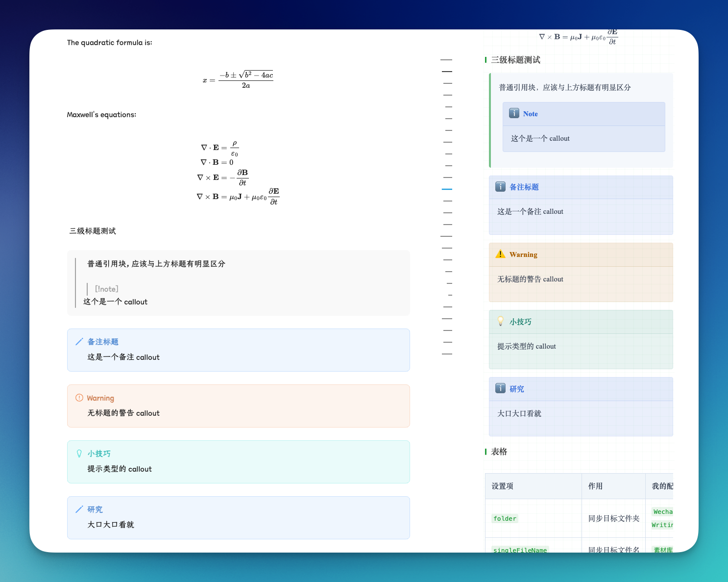Click the blue Note title in preview
Viewport: 728px width, 582px height.
click(x=531, y=114)
